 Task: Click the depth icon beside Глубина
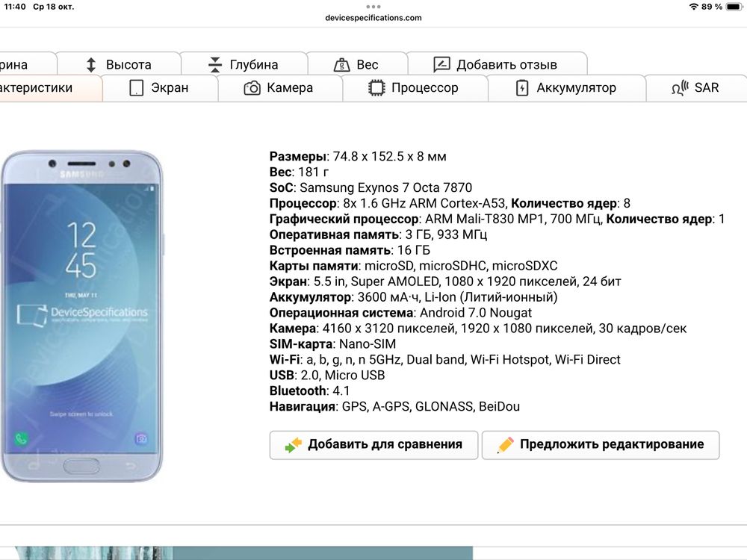(x=215, y=65)
